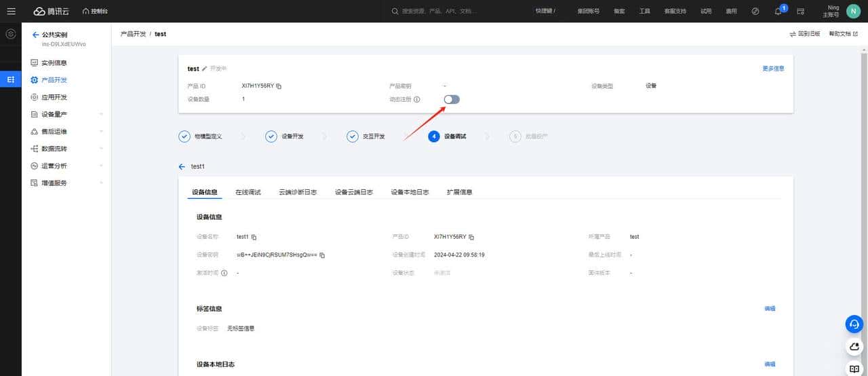The image size is (868, 376).
Task: Go to 控制台 console home
Action: tap(94, 11)
